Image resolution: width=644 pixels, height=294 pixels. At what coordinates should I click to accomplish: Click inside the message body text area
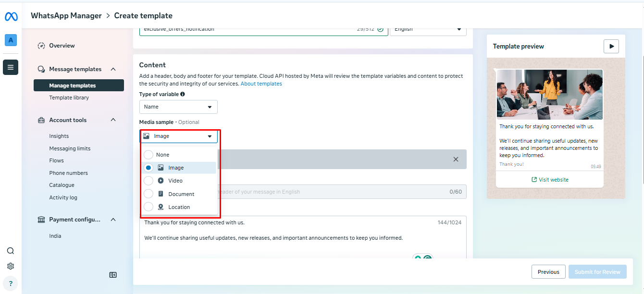pyautogui.click(x=303, y=237)
